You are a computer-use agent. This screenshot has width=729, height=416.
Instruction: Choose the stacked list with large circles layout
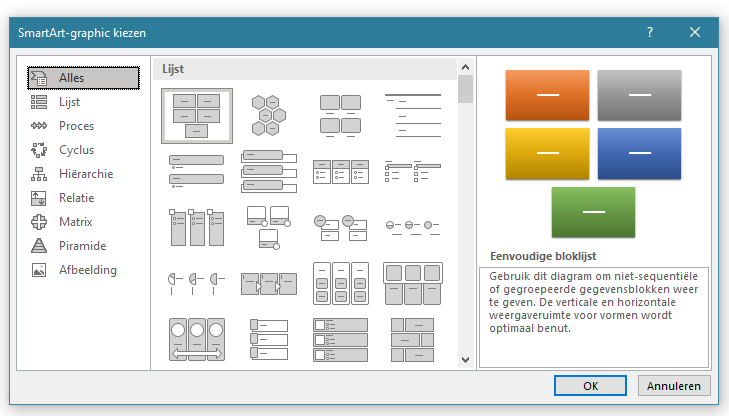[340, 227]
